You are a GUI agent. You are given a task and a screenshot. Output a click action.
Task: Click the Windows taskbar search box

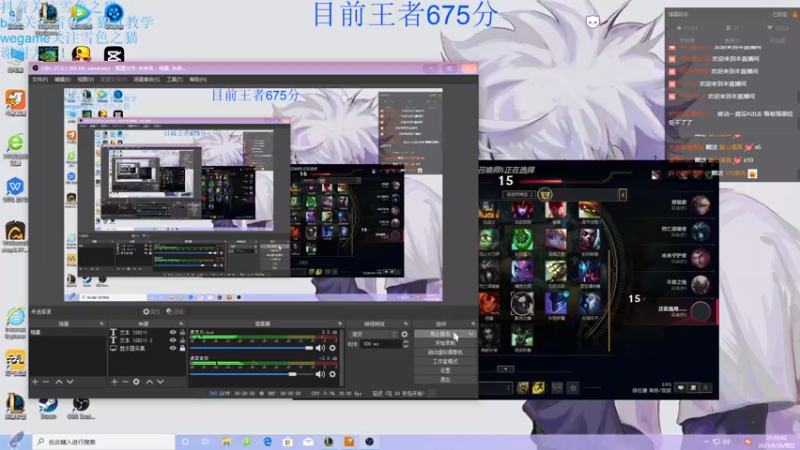[104, 442]
